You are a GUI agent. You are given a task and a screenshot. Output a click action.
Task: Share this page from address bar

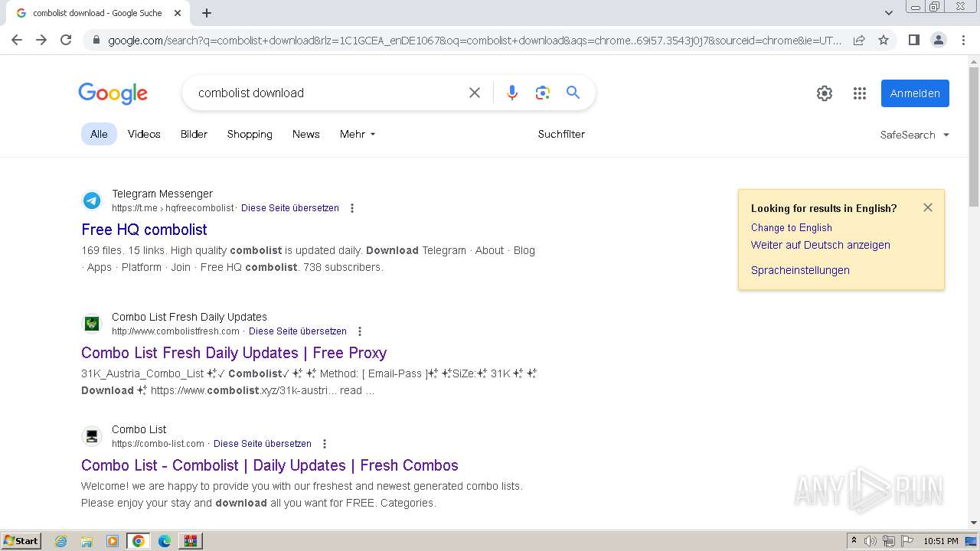click(x=859, y=41)
